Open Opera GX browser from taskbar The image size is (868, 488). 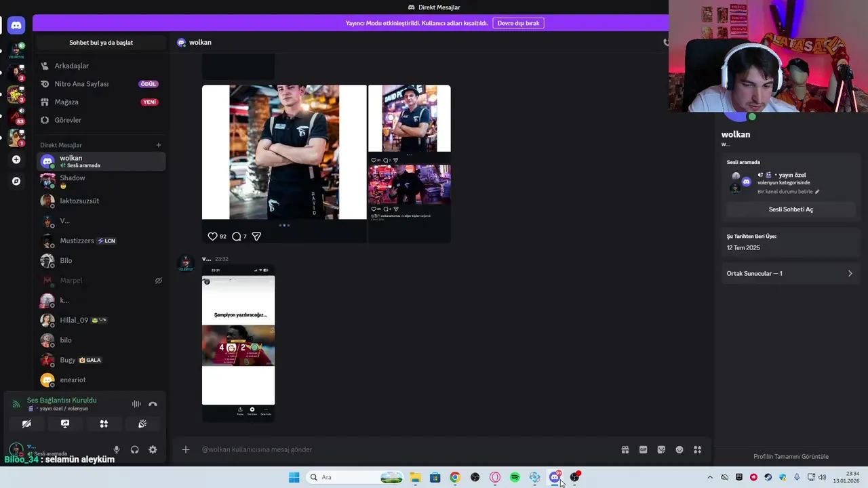[x=495, y=477]
